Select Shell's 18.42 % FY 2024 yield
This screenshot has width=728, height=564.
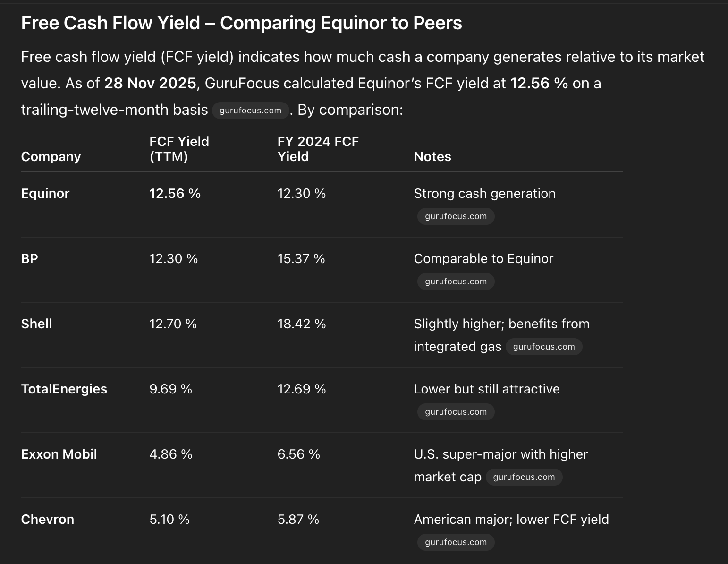click(x=302, y=324)
